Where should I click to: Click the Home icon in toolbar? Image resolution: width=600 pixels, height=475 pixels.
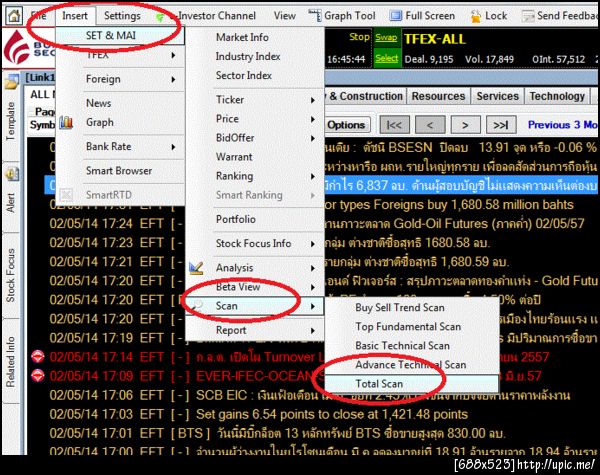pyautogui.click(x=14, y=16)
